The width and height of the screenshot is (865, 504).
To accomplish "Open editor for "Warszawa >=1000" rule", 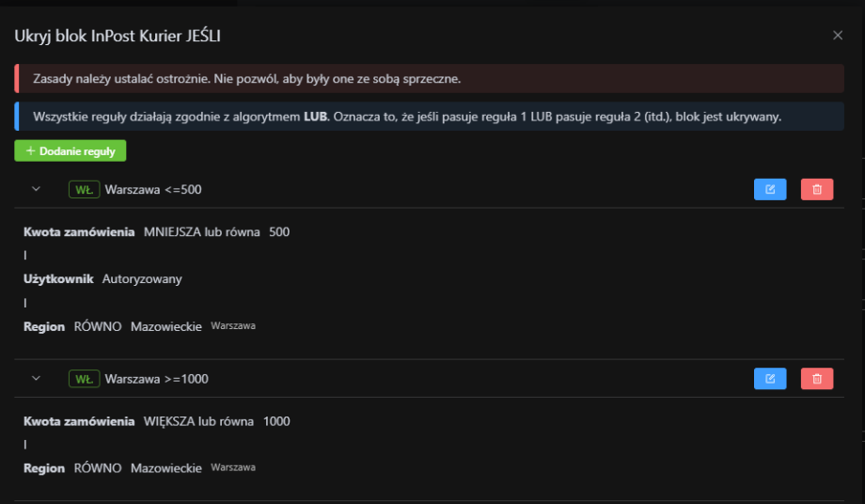I will tap(770, 379).
